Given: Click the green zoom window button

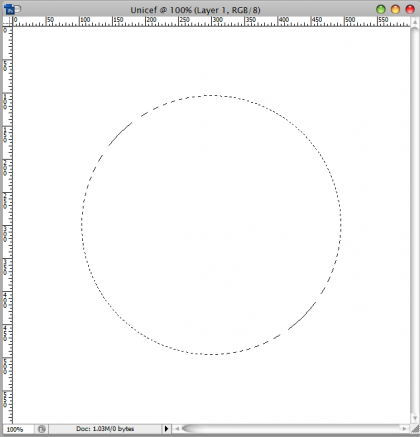Looking at the screenshot, I should (x=381, y=9).
